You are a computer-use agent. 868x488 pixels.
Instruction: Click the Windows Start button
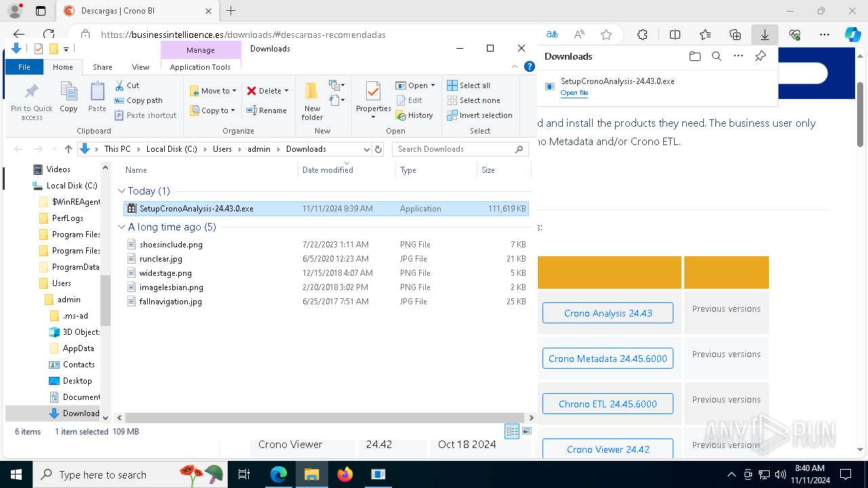point(16,474)
